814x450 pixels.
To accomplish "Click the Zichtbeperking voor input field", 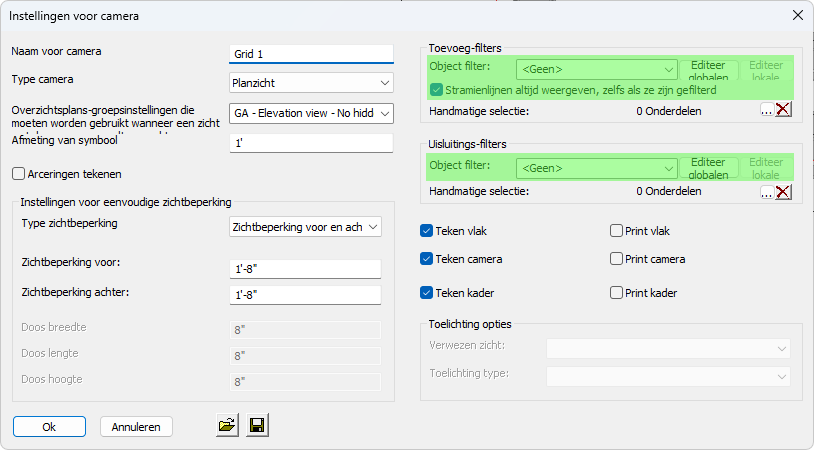I will coord(304,268).
